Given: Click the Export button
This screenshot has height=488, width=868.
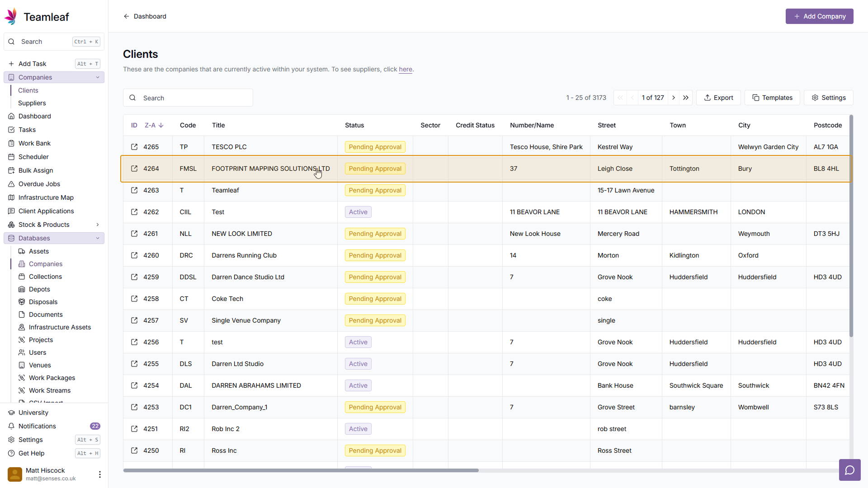Looking at the screenshot, I should (718, 98).
